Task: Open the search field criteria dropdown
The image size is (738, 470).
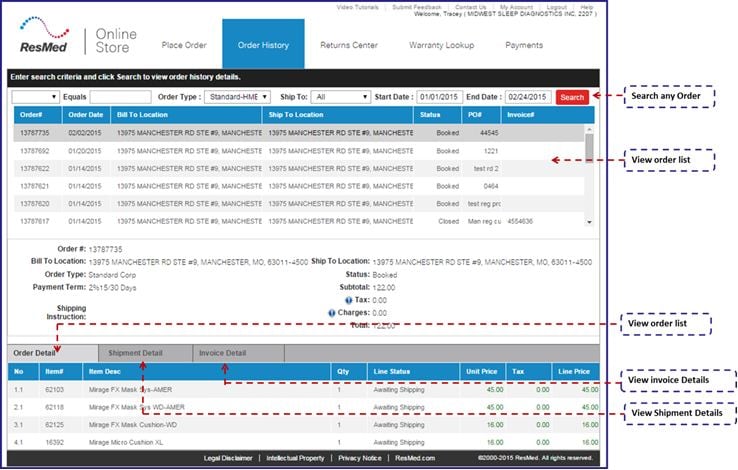Action: point(35,97)
